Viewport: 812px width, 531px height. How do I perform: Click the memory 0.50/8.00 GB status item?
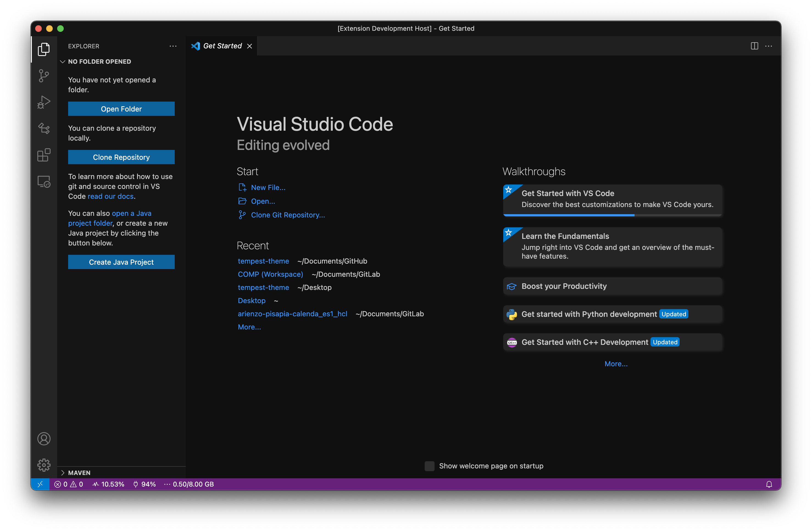(189, 484)
